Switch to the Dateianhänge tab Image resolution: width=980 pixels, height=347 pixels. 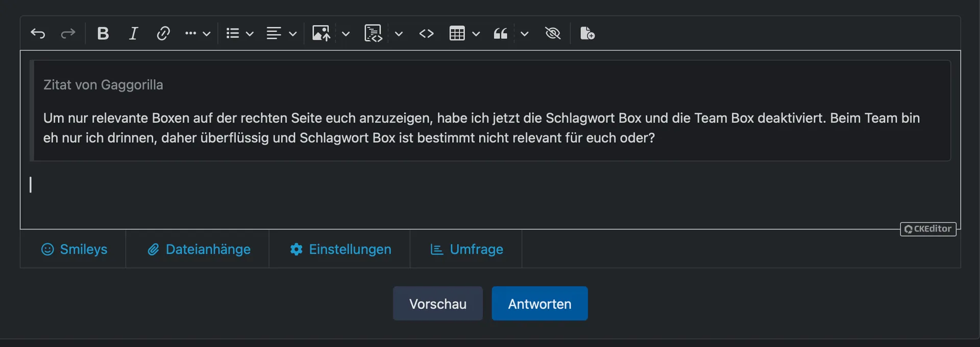pyautogui.click(x=199, y=249)
